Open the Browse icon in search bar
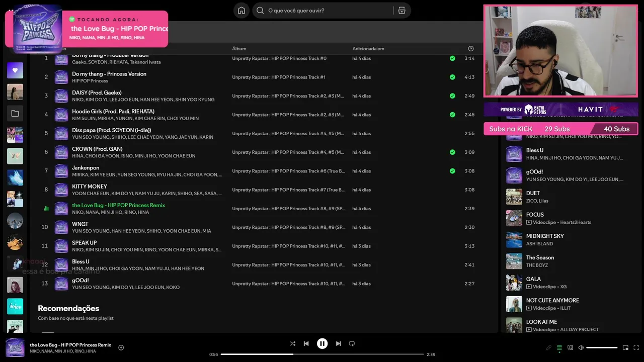 click(401, 11)
